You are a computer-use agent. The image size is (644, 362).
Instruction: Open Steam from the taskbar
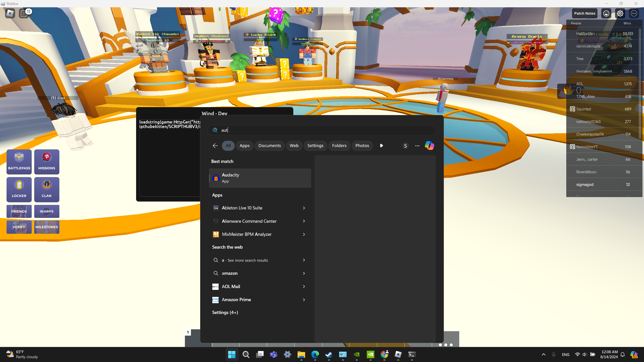pos(329,354)
